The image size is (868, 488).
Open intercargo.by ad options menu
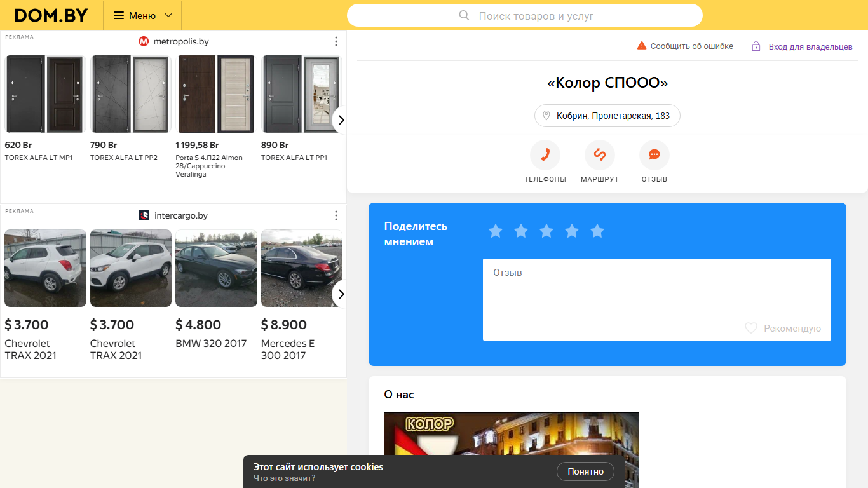point(336,215)
